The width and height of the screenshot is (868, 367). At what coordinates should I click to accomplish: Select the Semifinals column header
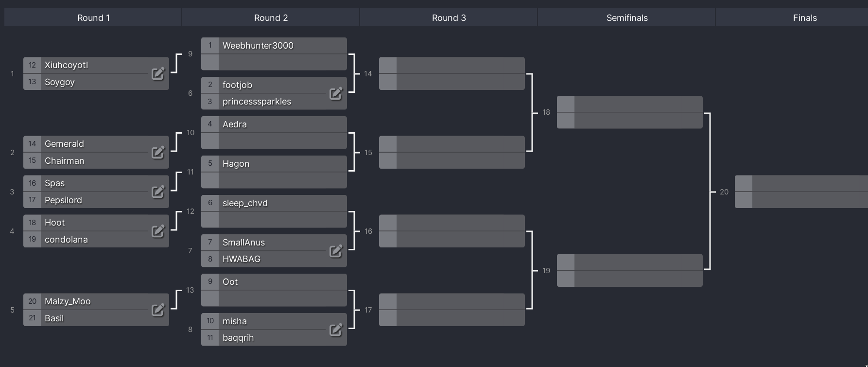(x=627, y=17)
